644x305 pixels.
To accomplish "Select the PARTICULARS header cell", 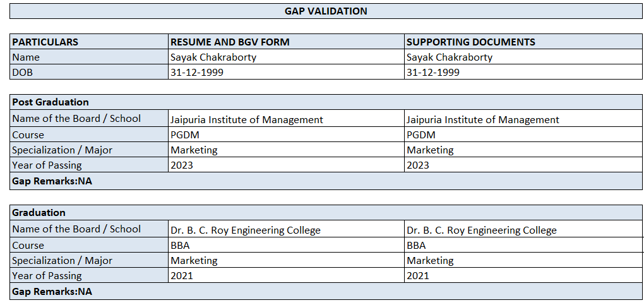I will pyautogui.click(x=45, y=42).
